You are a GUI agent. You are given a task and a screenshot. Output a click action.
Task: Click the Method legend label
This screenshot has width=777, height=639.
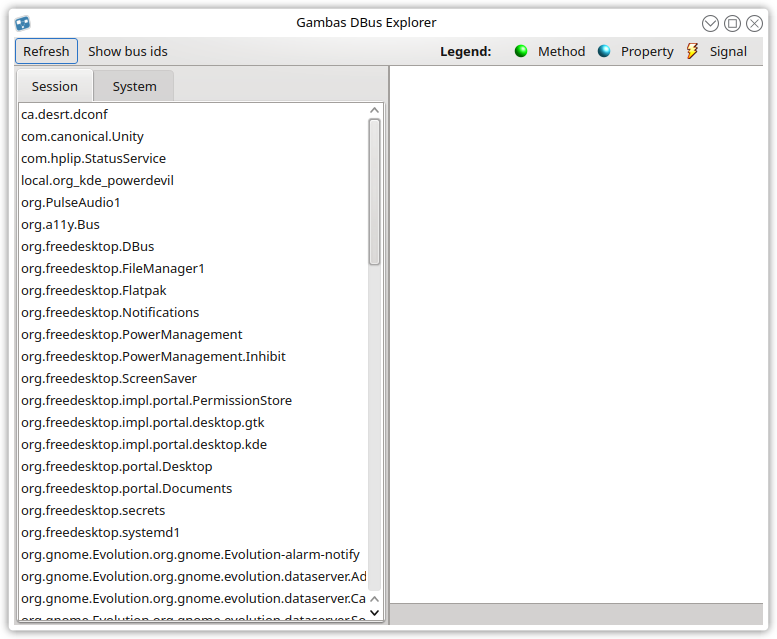[x=561, y=52]
